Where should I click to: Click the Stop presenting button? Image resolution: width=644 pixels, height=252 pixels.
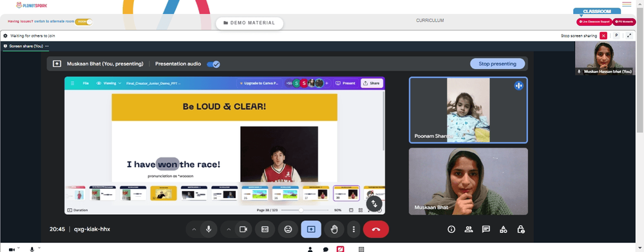click(497, 64)
